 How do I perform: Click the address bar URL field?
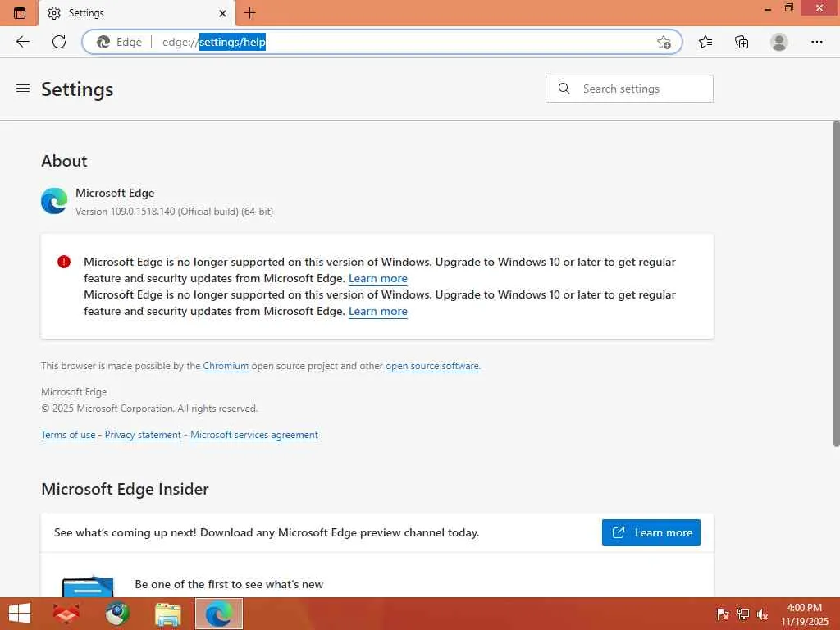click(381, 42)
